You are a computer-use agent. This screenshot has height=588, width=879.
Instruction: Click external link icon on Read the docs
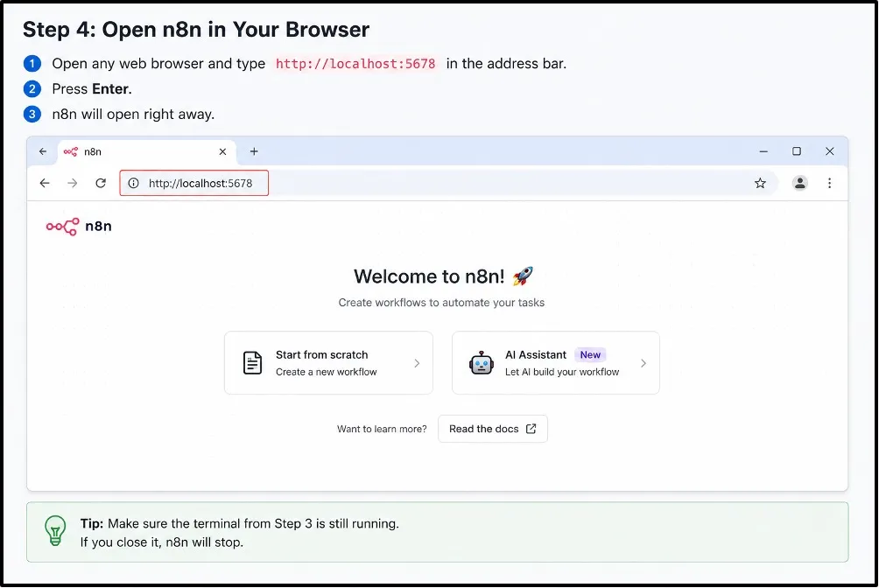[x=531, y=429]
